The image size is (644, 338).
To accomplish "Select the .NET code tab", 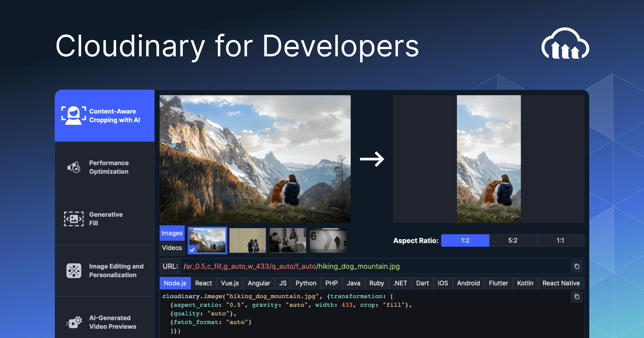I will [x=400, y=283].
